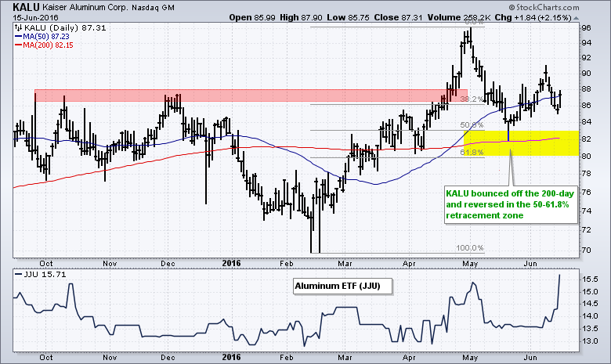Select the KALU (Daily) 87.31 legend entry
Image resolution: width=611 pixels, height=364 pixels.
(x=65, y=27)
